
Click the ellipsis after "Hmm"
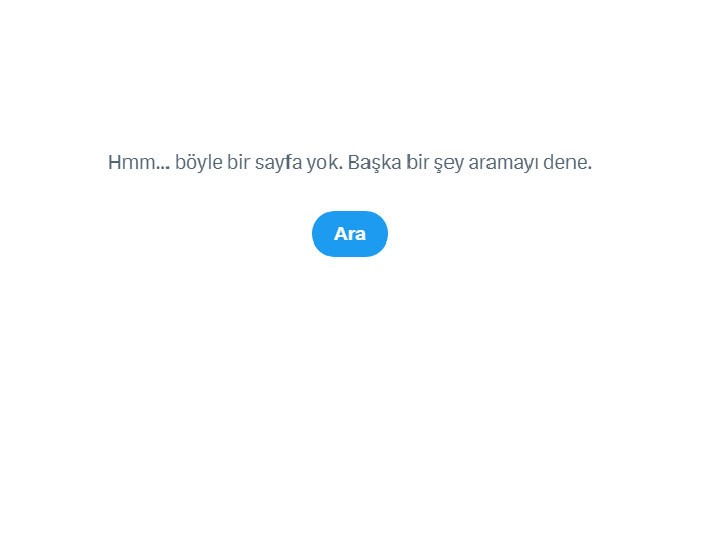click(x=163, y=168)
